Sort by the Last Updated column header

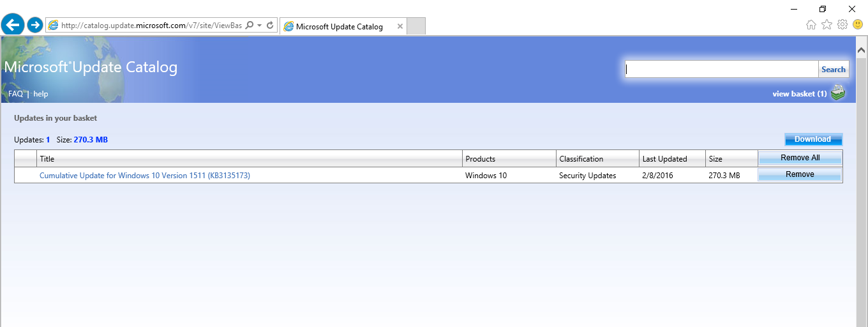point(672,158)
